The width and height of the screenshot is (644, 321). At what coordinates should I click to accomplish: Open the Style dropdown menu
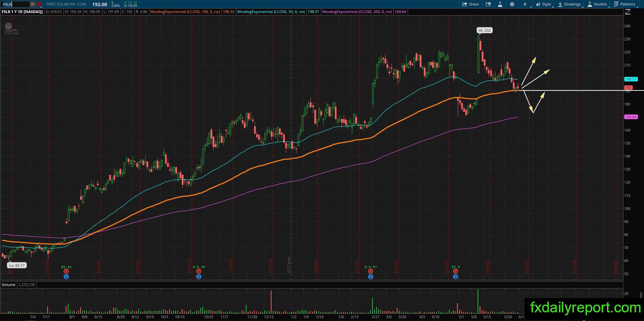tap(544, 4)
